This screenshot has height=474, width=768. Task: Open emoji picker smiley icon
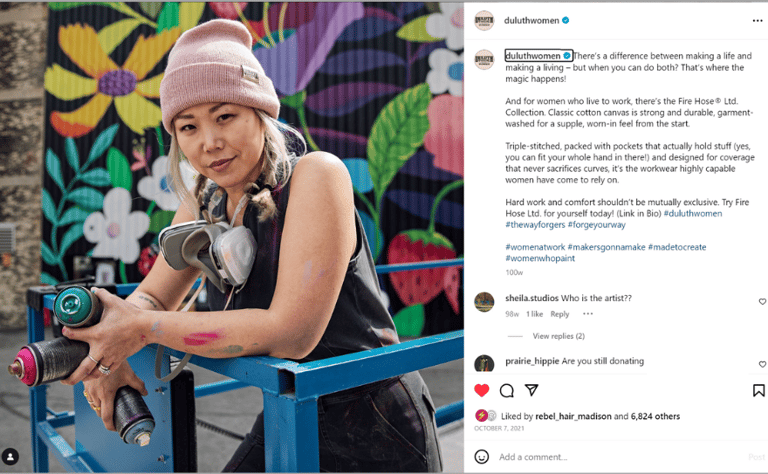tap(481, 457)
